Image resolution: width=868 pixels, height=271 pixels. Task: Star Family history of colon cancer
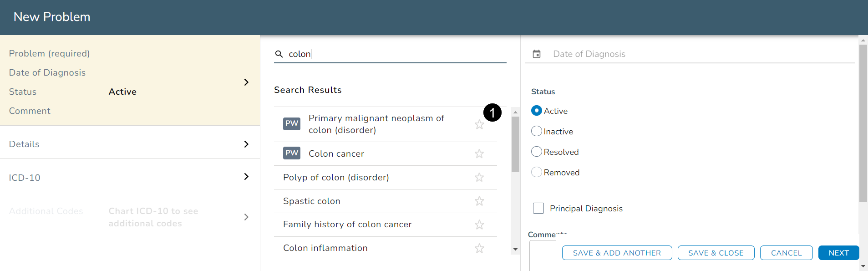479,225
